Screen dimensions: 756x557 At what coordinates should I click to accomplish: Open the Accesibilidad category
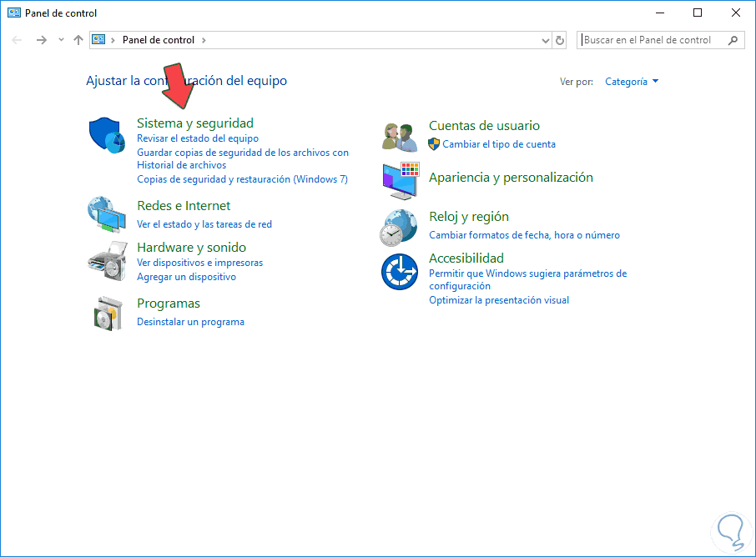pyautogui.click(x=466, y=258)
